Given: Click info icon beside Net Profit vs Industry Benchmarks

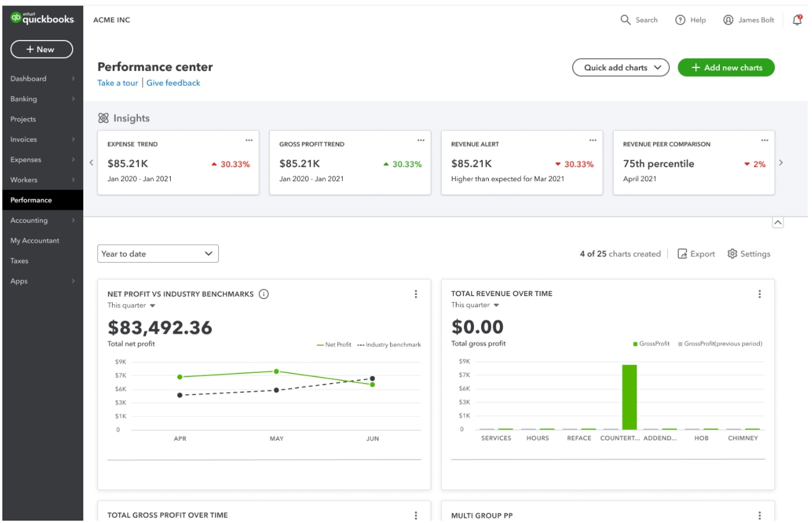Looking at the screenshot, I should coord(264,294).
